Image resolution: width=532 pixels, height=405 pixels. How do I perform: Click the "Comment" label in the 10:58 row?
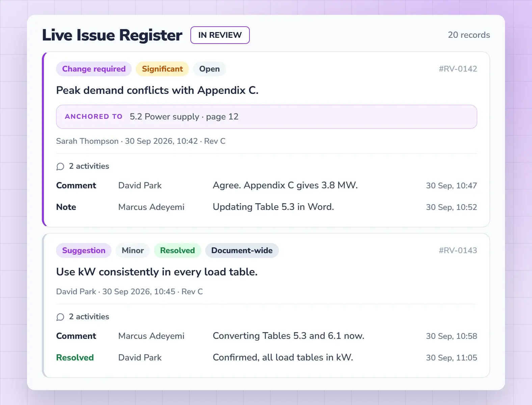click(76, 336)
